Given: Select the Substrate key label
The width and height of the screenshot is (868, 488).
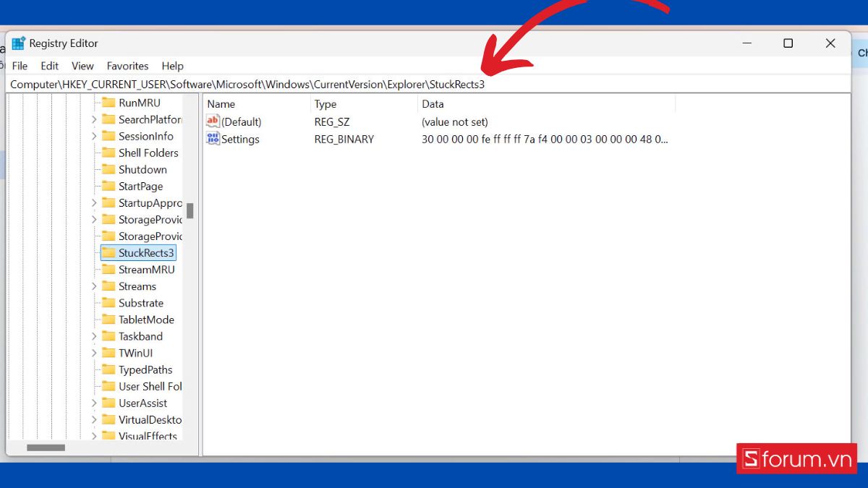Looking at the screenshot, I should (141, 303).
